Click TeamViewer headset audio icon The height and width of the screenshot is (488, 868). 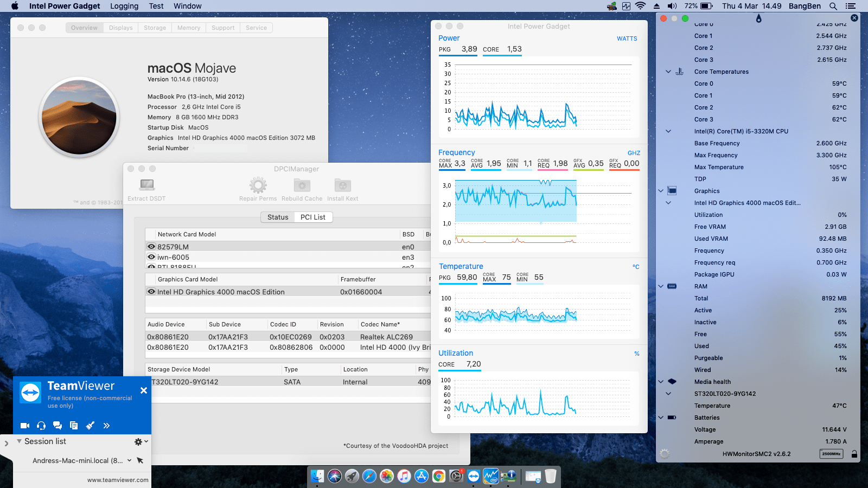coord(41,426)
